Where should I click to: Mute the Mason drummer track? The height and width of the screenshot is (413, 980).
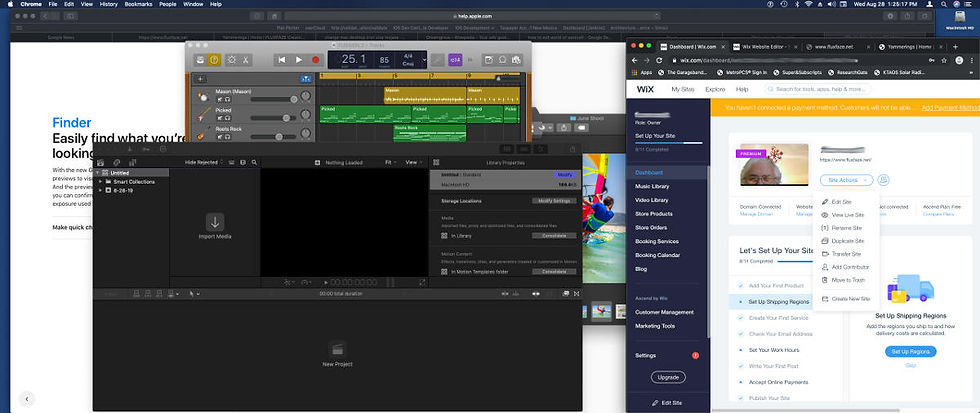coord(220,99)
